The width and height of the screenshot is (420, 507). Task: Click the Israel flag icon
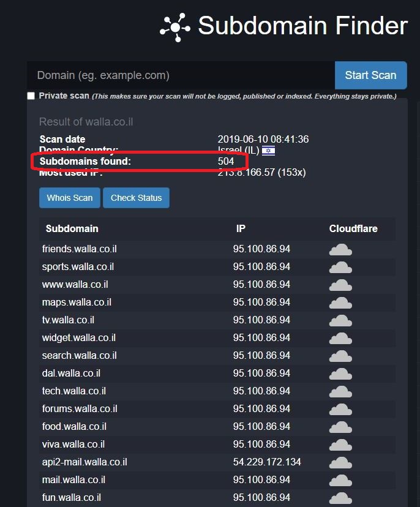point(268,151)
